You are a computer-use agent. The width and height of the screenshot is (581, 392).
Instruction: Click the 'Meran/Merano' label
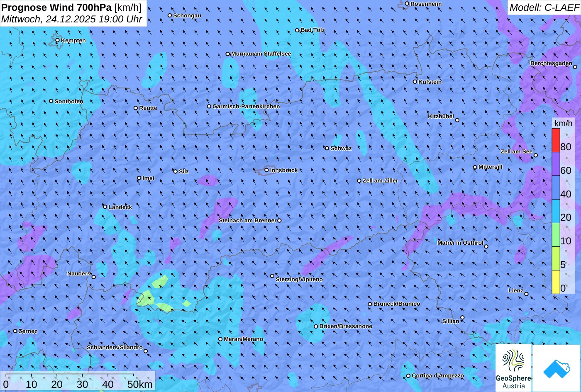click(x=244, y=339)
